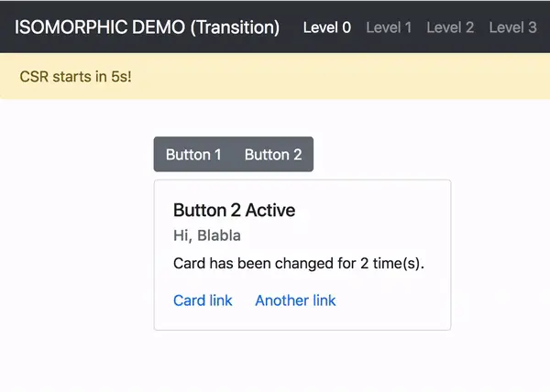Screen dimensions: 550x392
Task: Open Another link in the card
Action: [x=295, y=300]
